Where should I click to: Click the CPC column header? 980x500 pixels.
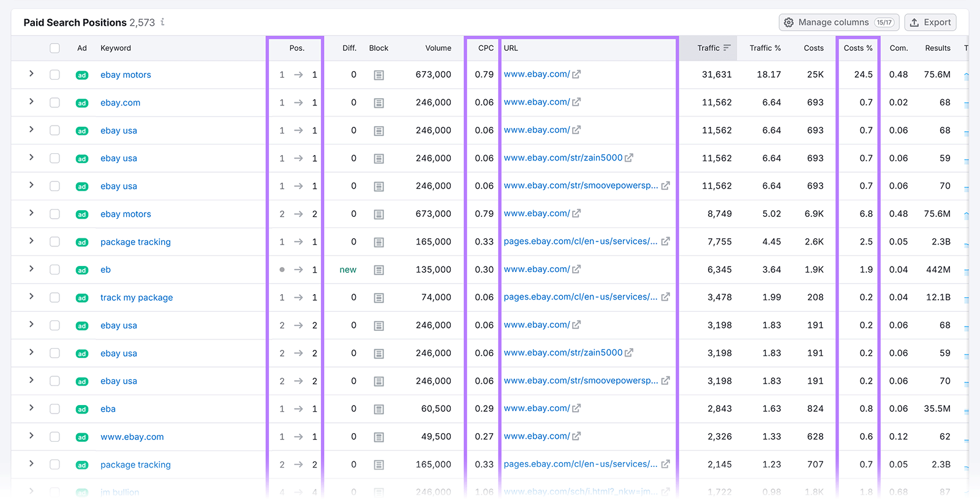point(486,48)
